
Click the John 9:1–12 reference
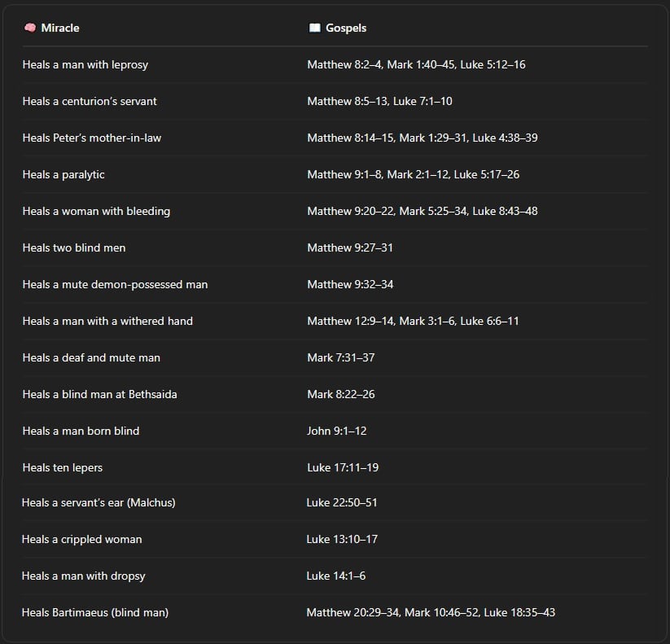point(336,431)
